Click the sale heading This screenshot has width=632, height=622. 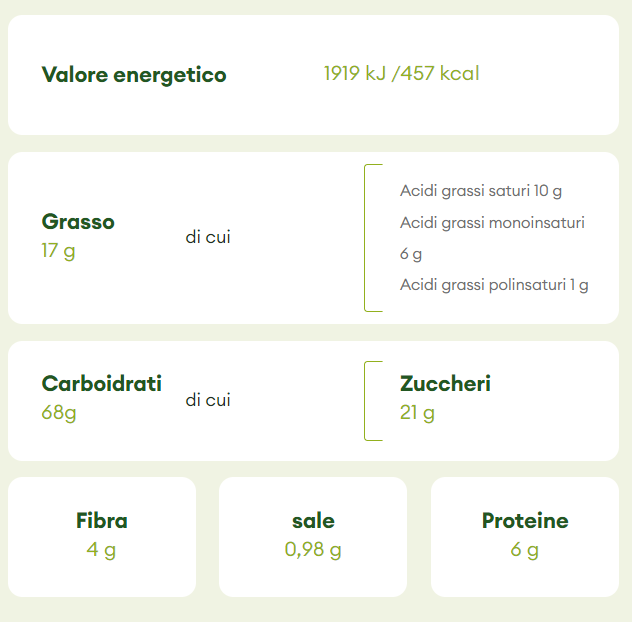(313, 521)
